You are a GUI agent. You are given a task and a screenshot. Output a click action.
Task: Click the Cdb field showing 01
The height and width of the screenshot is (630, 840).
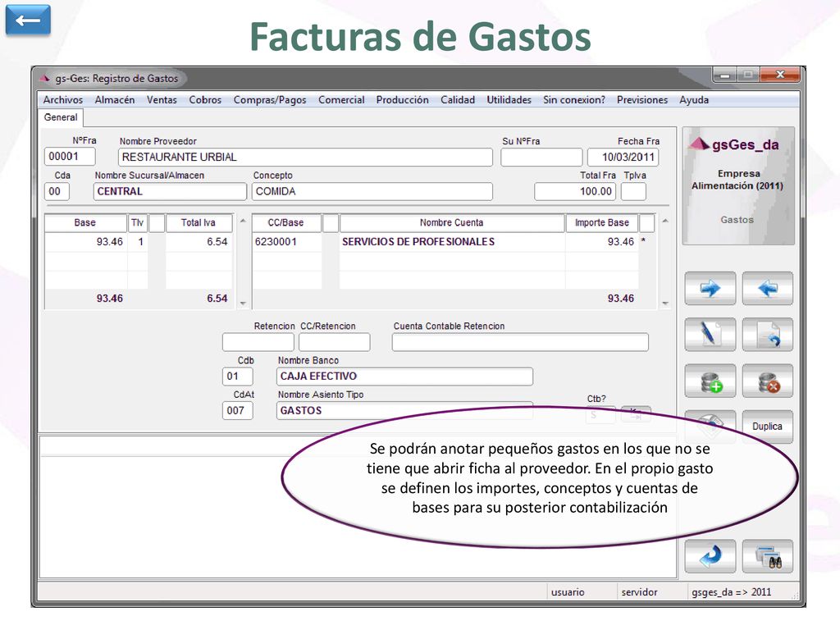pyautogui.click(x=237, y=376)
